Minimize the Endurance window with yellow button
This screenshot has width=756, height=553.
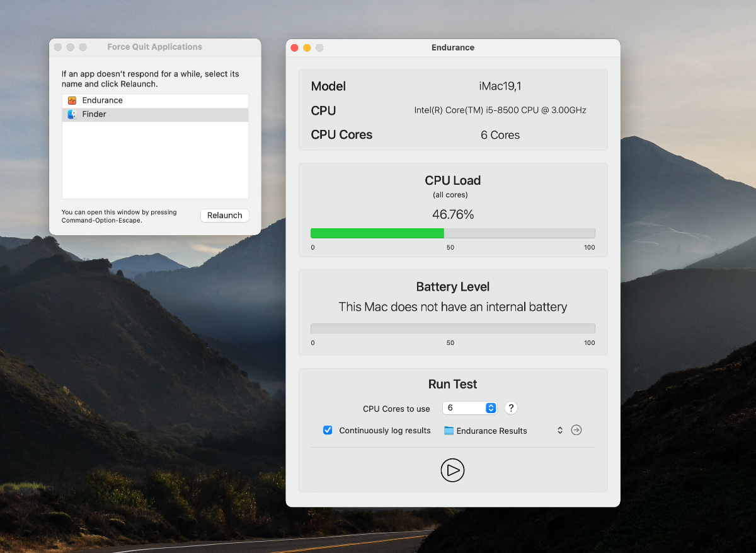coord(307,48)
